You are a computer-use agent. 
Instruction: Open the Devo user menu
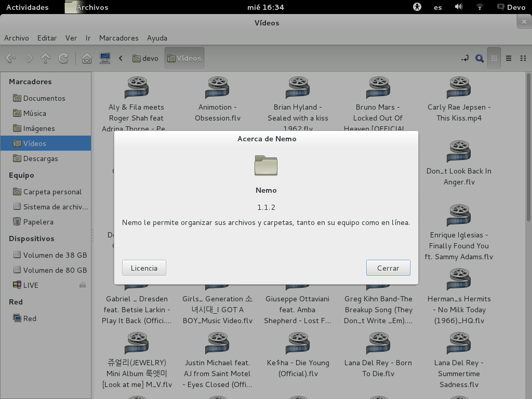click(511, 7)
